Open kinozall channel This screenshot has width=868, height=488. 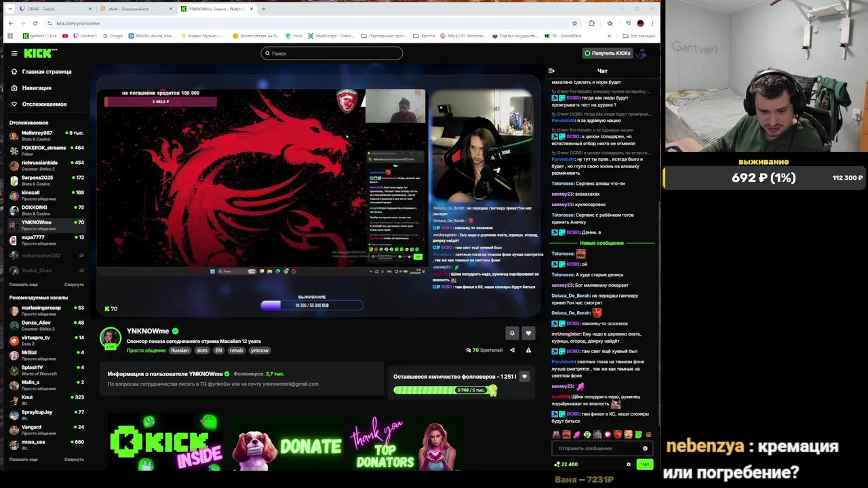(x=46, y=195)
